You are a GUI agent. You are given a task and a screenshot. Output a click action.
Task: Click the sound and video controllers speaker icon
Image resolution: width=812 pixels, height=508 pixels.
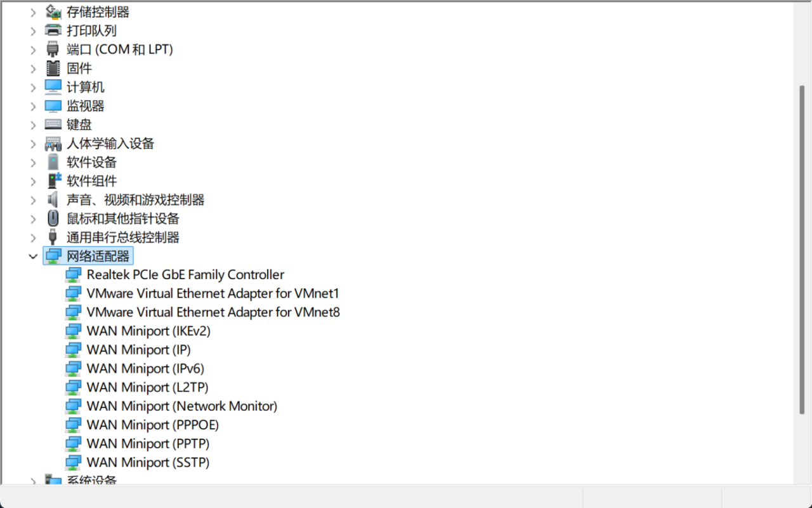click(53, 200)
